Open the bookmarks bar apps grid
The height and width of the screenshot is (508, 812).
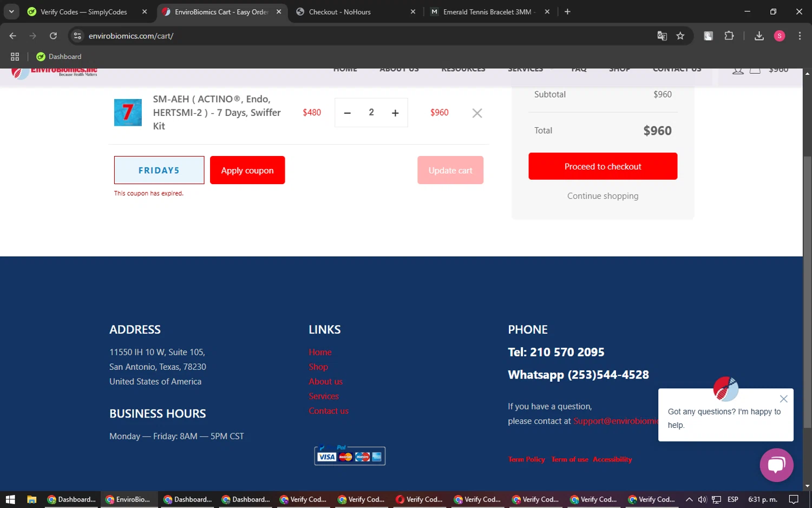coord(15,56)
